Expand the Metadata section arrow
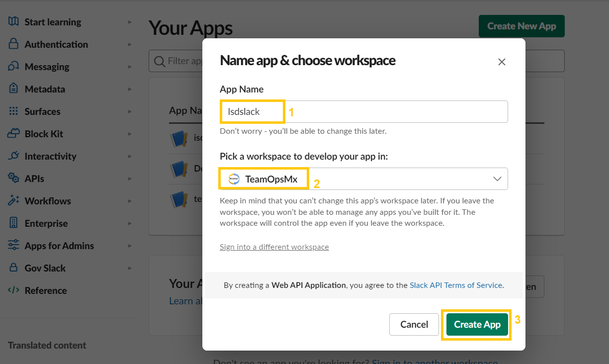Image resolution: width=609 pixels, height=364 pixels. [130, 89]
